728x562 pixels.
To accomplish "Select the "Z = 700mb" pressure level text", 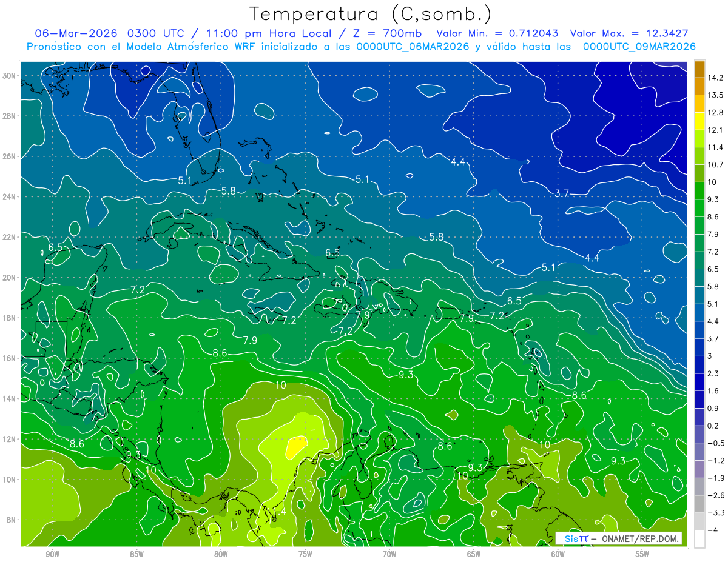I will coord(386,33).
